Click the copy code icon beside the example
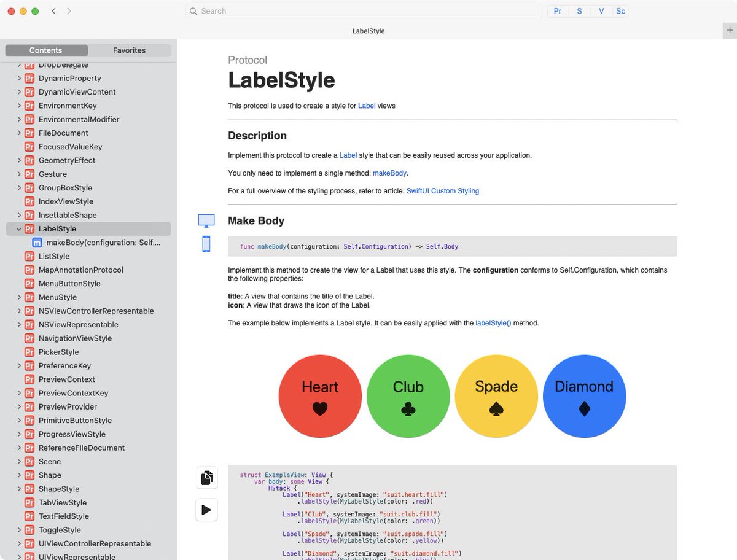 coord(207,478)
